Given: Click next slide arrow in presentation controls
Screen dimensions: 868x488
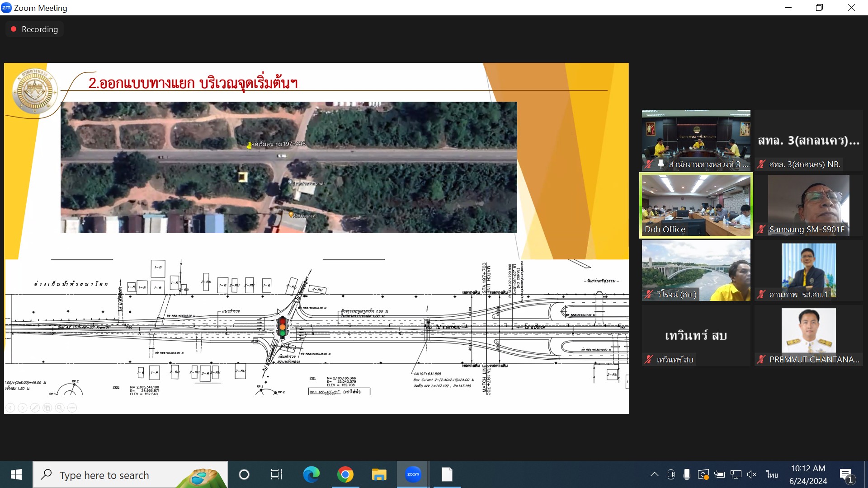Looking at the screenshot, I should (x=23, y=408).
